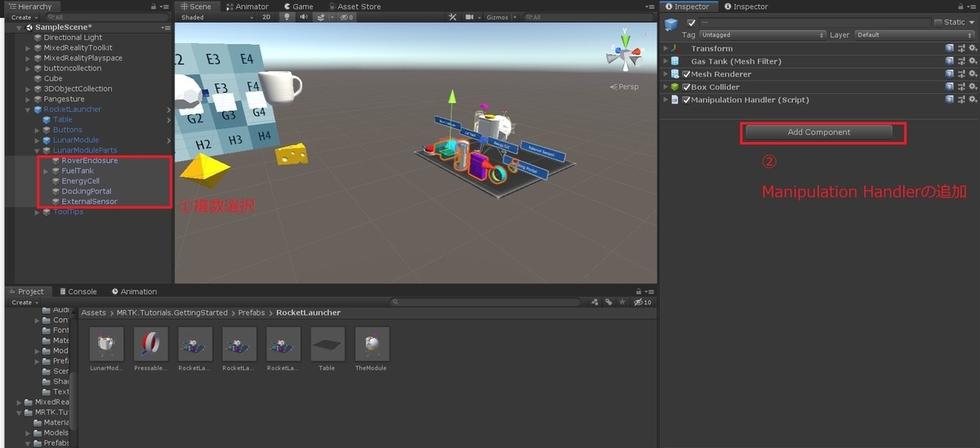
Task: Open Box Collider gear settings menu
Action: pyautogui.click(x=973, y=86)
